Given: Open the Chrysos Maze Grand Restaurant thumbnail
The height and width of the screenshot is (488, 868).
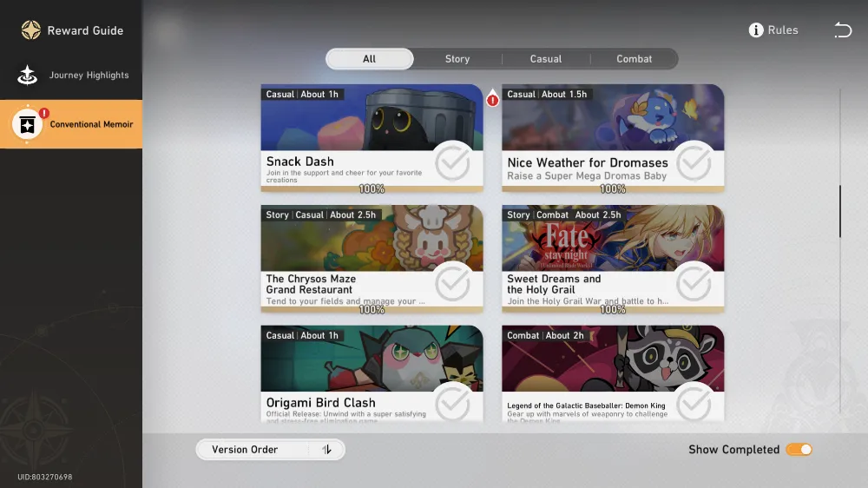Looking at the screenshot, I should click(x=372, y=238).
